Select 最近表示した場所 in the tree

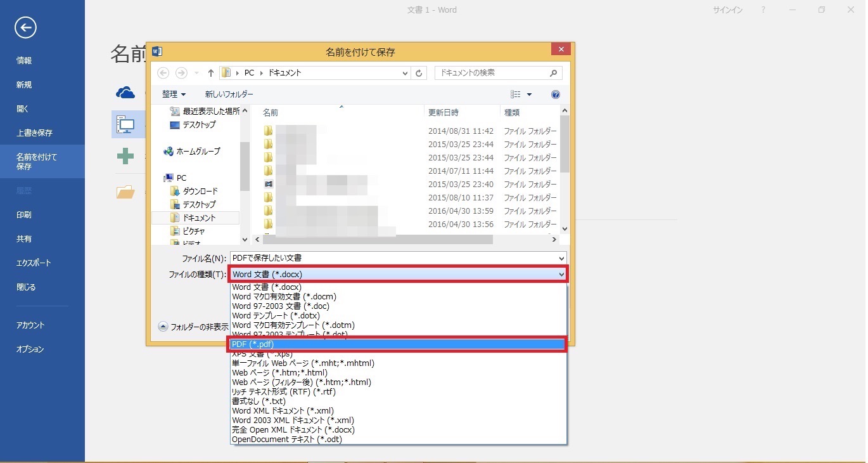[x=205, y=111]
